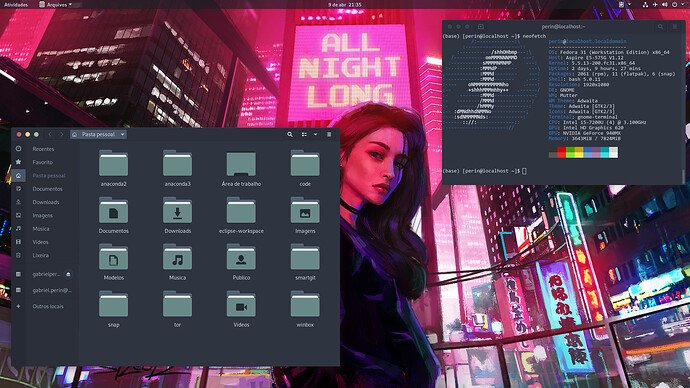Open the dropdown arrow beside tray extension icon
The height and width of the screenshot is (388, 690).
(629, 4)
